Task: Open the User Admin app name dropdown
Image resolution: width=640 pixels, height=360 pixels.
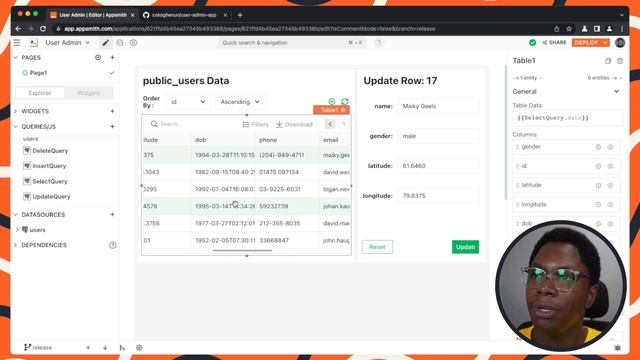Action: 67,42
